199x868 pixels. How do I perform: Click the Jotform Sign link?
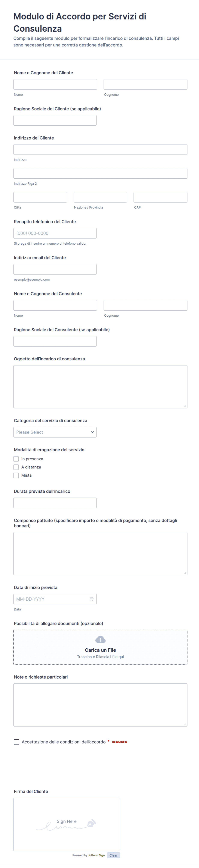96,855
